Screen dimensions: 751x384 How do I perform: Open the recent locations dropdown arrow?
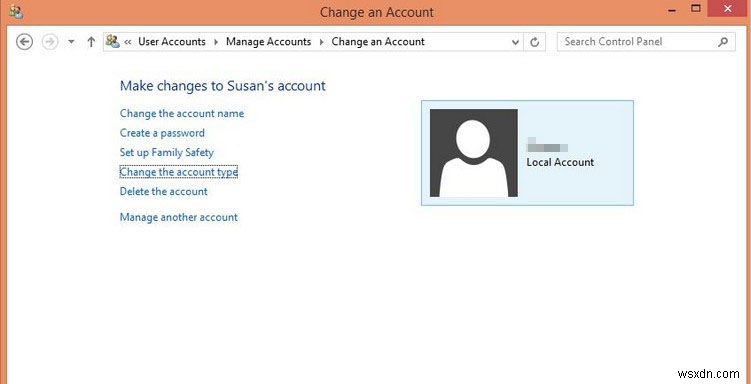click(x=71, y=42)
